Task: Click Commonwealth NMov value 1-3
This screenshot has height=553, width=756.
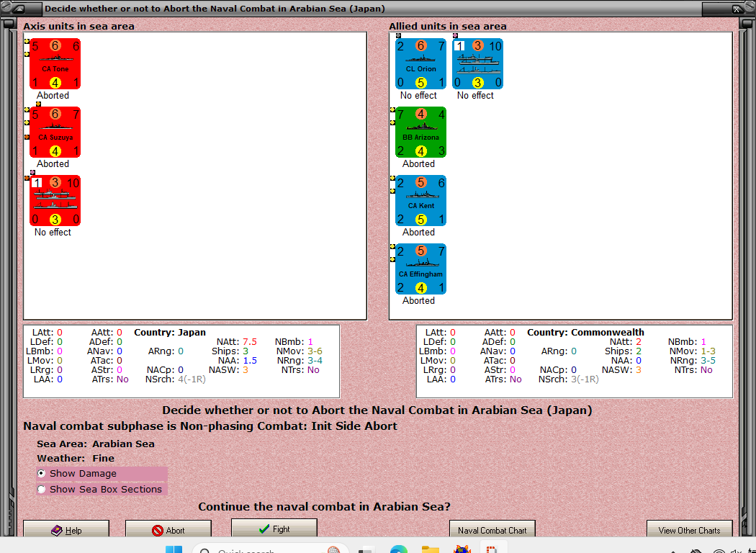Action: 708,351
